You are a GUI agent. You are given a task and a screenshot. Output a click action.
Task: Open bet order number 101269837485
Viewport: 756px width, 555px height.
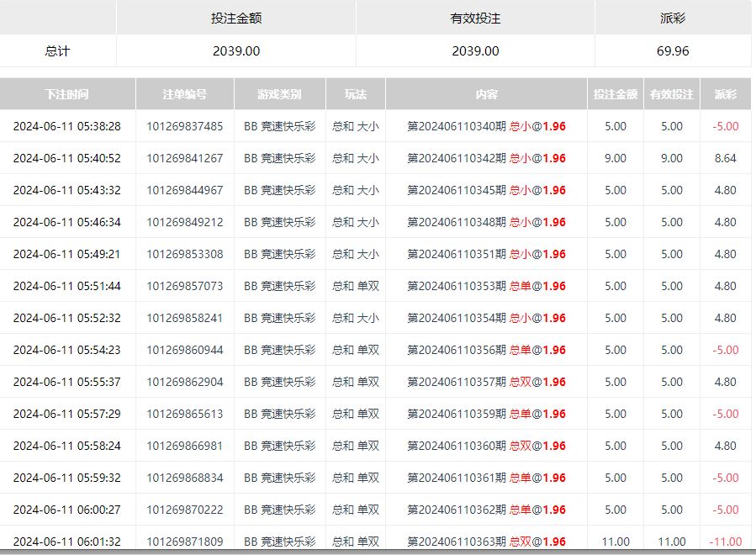pos(184,126)
